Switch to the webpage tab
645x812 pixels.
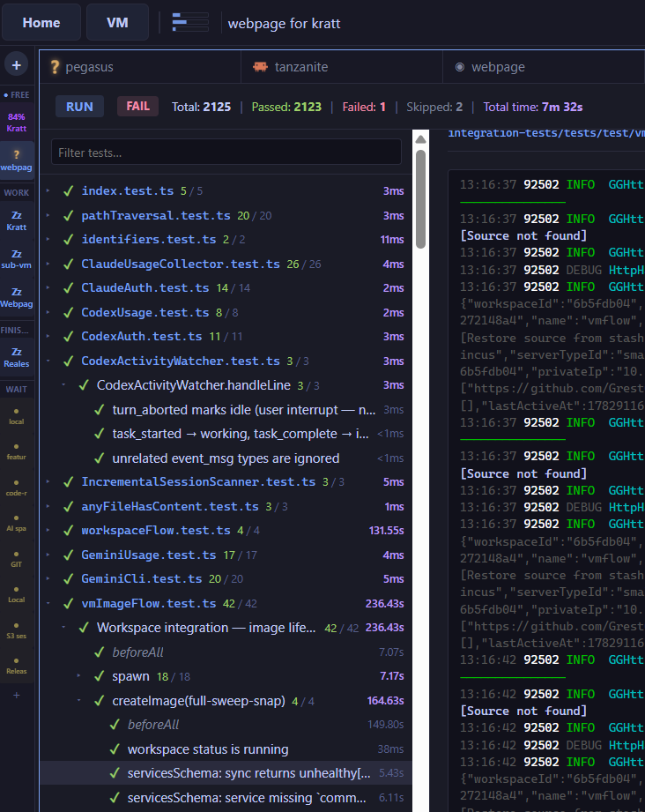pyautogui.click(x=544, y=67)
